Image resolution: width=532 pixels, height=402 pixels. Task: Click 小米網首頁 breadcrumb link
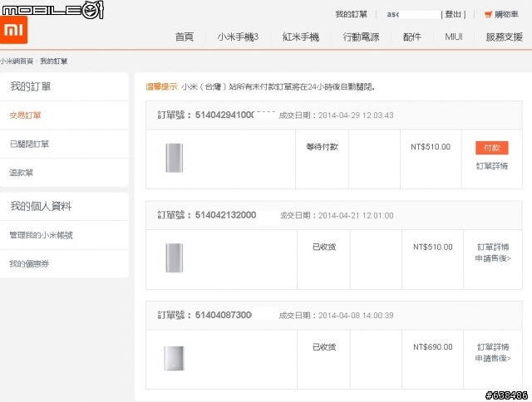coord(17,61)
